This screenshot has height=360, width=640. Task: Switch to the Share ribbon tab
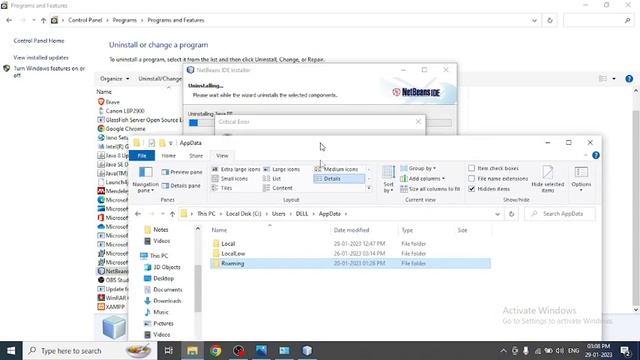coord(196,156)
